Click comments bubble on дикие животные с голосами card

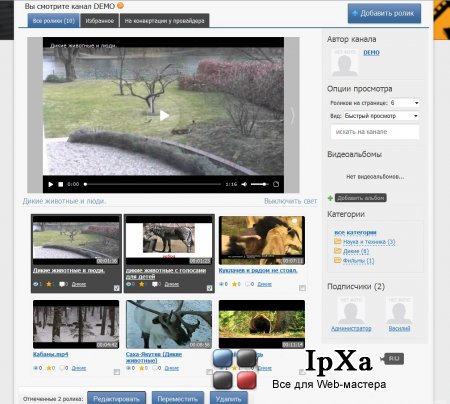pos(155,284)
